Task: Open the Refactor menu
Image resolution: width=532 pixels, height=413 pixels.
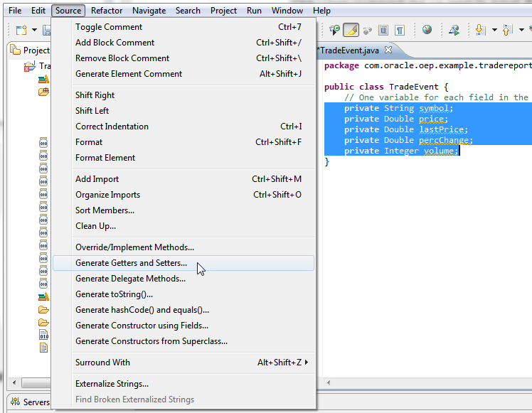Action: coord(107,11)
